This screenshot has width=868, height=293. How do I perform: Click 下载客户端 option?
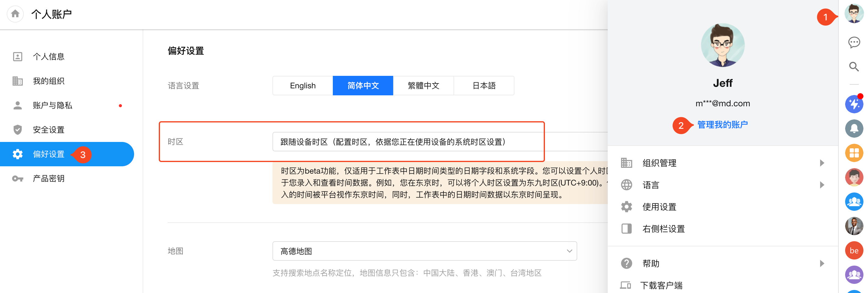coord(661,285)
